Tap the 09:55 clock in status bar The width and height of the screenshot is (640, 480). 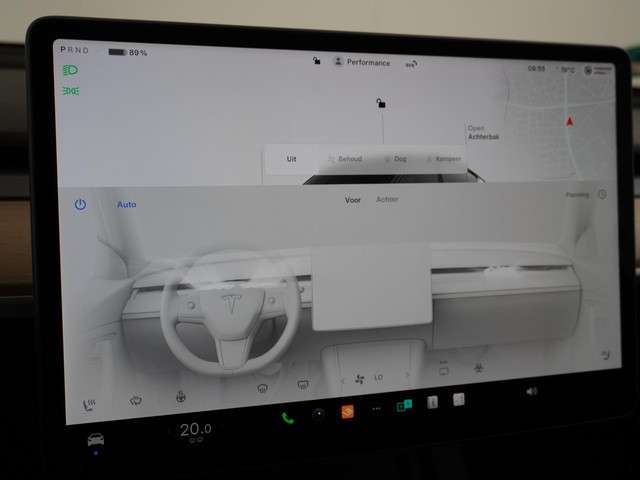[536, 68]
